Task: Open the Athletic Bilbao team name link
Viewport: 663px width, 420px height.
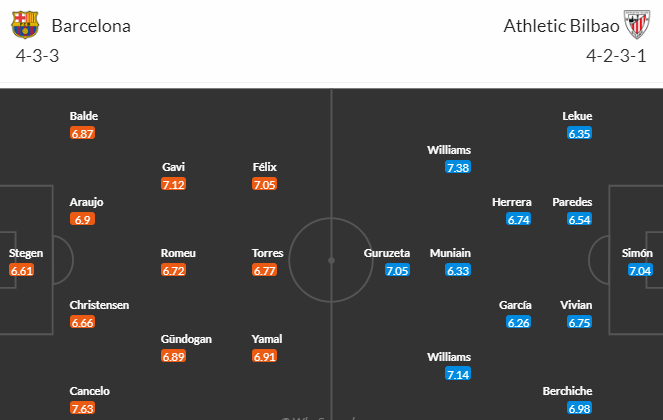Action: [x=561, y=26]
